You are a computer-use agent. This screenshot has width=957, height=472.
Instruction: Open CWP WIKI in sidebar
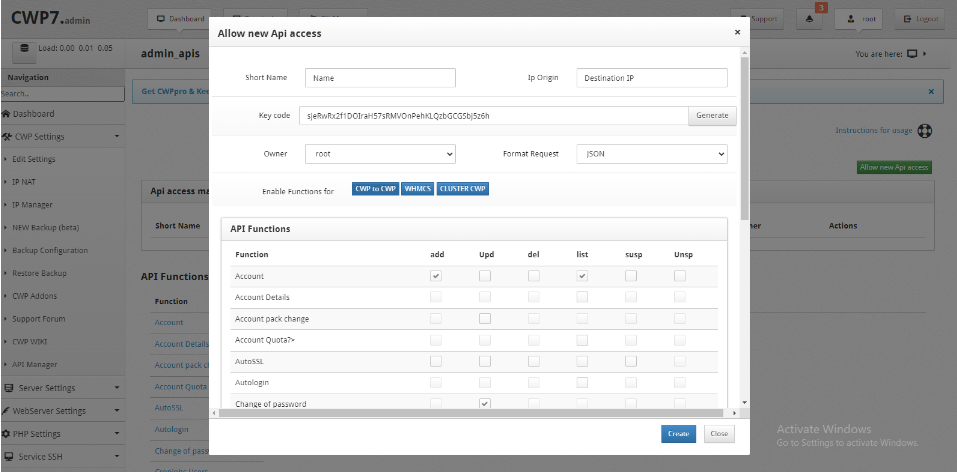point(30,342)
